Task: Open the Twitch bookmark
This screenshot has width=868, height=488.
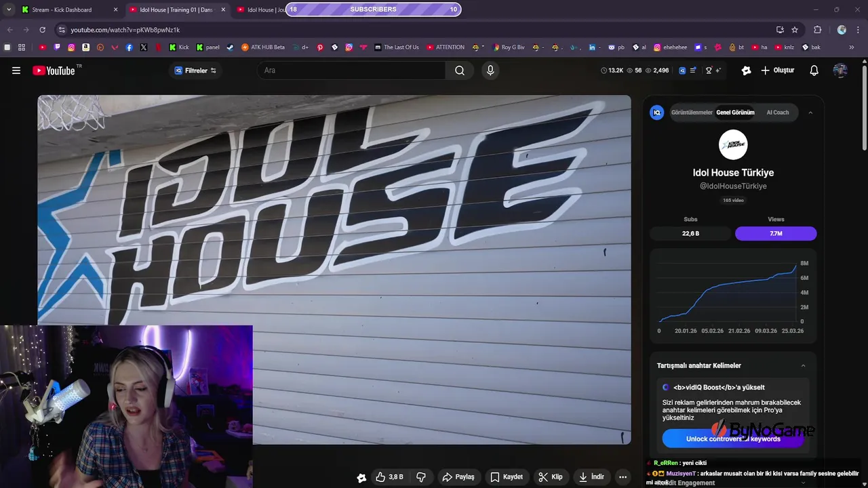Action: click(x=57, y=47)
